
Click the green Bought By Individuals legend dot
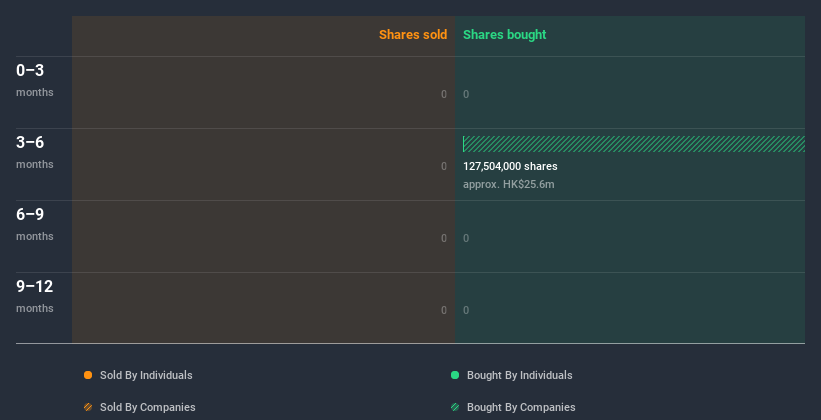(x=455, y=375)
